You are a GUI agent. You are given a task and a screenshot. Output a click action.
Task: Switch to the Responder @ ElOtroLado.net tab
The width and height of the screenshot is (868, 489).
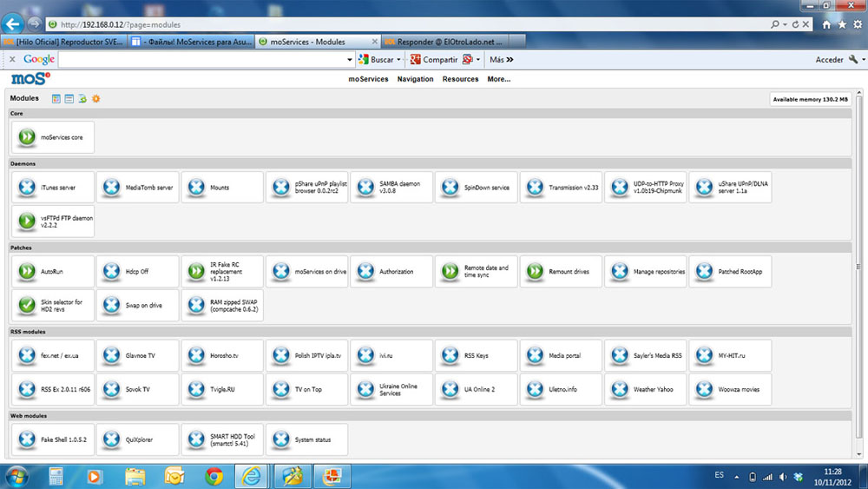[452, 41]
